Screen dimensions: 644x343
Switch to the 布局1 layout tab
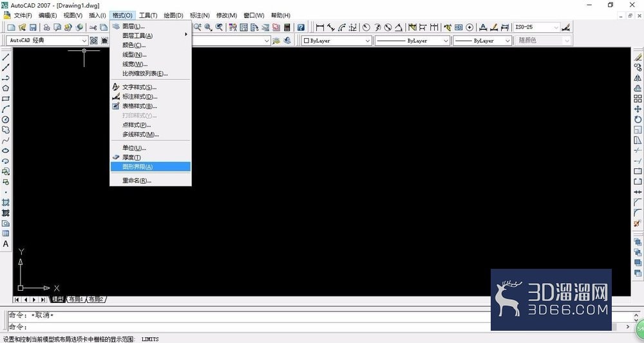coord(76,299)
